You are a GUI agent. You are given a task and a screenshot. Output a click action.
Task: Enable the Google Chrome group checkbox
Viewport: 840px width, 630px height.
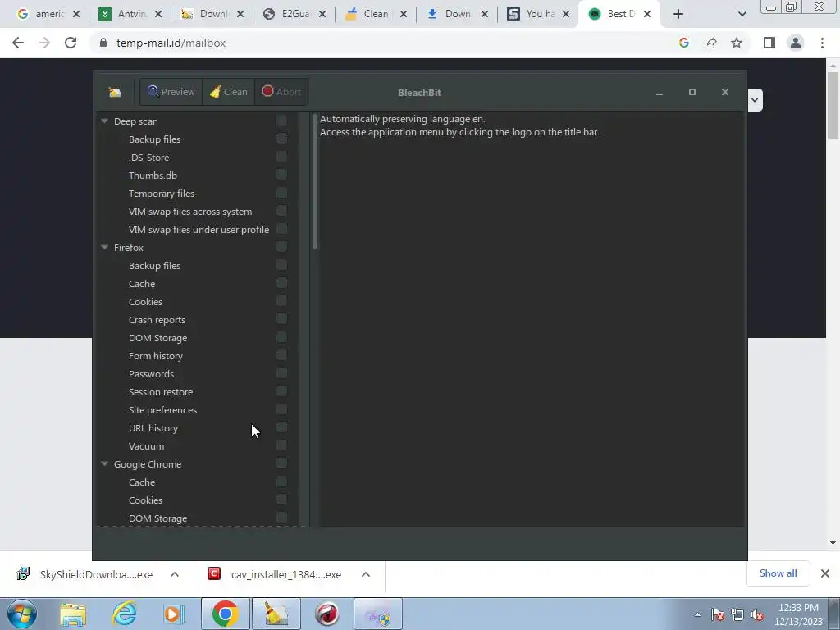(281, 463)
